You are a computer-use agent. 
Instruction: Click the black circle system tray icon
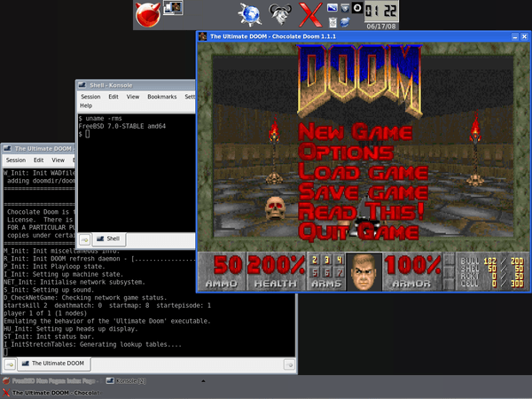[357, 7]
